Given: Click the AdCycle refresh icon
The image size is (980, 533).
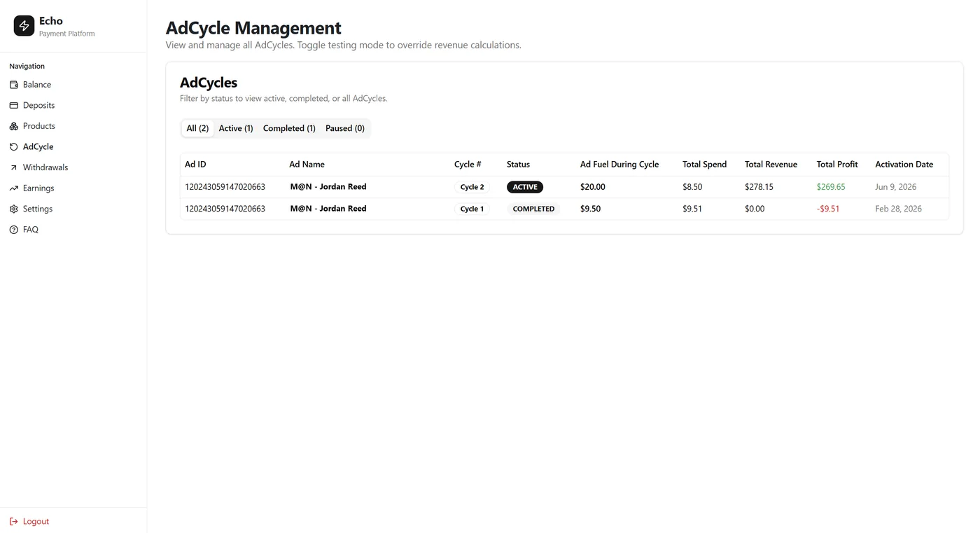Looking at the screenshot, I should point(13,147).
